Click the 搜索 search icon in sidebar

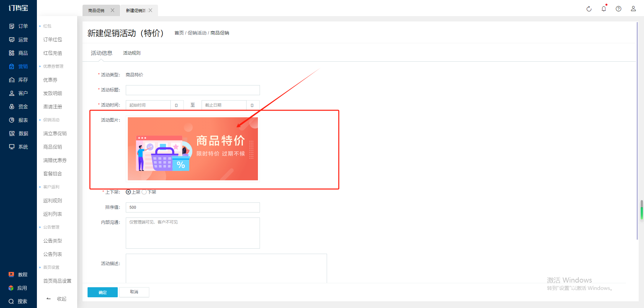11,301
